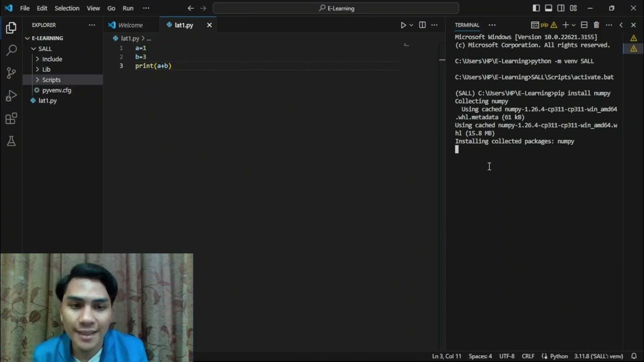Image resolution: width=644 pixels, height=362 pixels.
Task: Go back with the left arrow
Action: pyautogui.click(x=191, y=8)
